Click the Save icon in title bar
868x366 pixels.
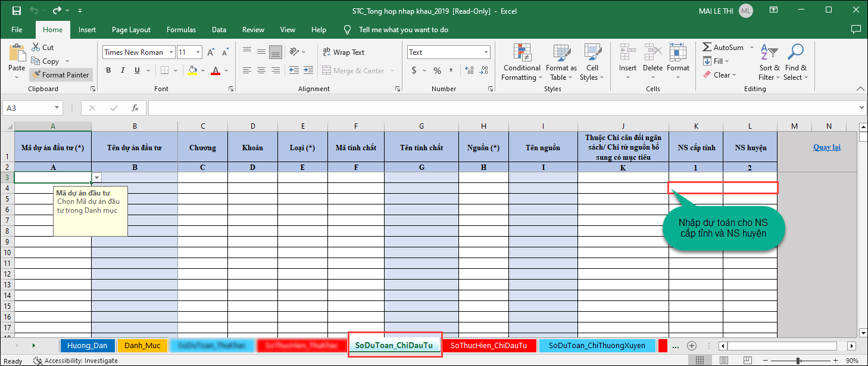pyautogui.click(x=16, y=11)
